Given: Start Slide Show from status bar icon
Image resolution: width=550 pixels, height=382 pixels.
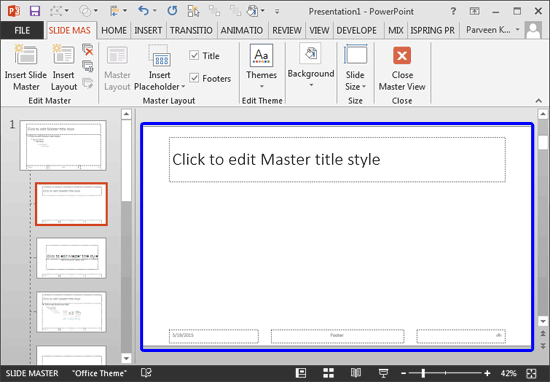Looking at the screenshot, I should (383, 373).
